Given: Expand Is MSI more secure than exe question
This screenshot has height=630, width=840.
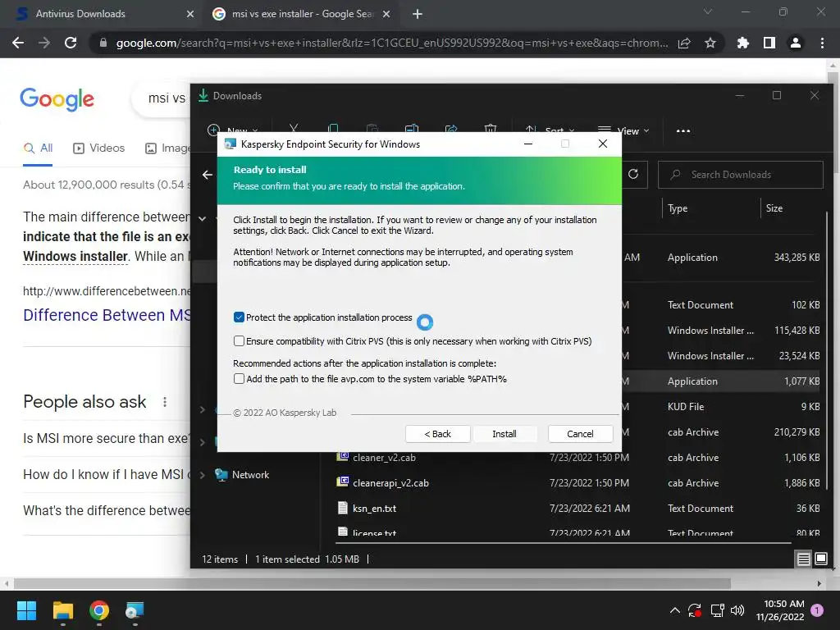Looking at the screenshot, I should click(x=106, y=438).
